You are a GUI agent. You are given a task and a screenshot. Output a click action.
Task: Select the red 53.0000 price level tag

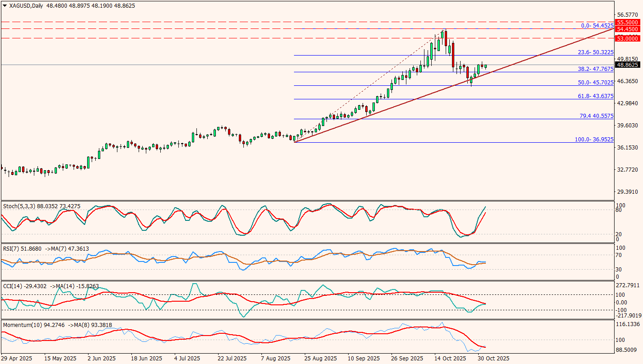pyautogui.click(x=628, y=39)
